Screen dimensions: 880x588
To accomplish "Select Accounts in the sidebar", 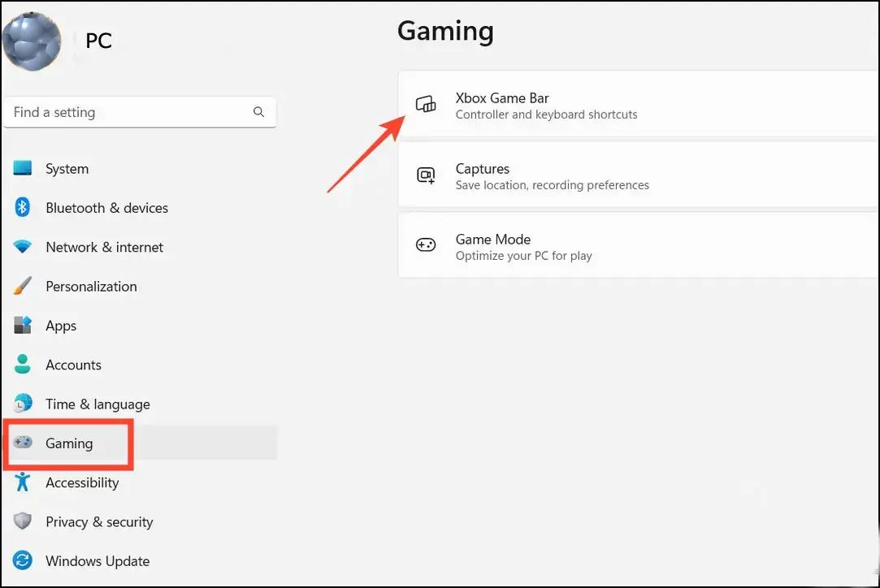I will click(x=140, y=365).
